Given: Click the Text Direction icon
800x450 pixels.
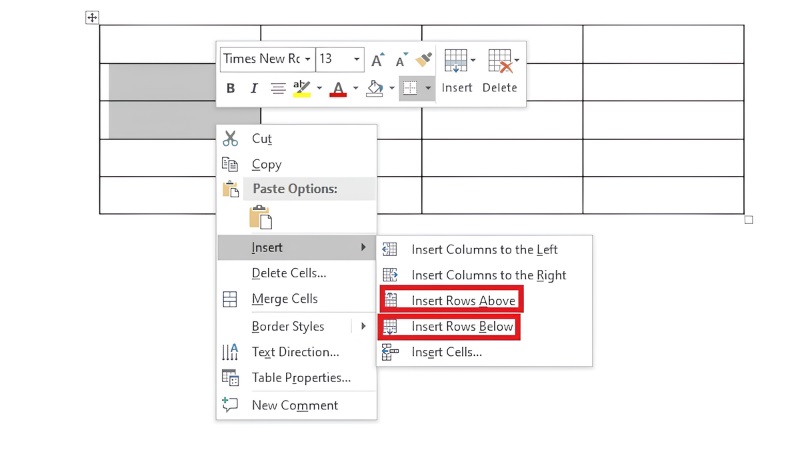Looking at the screenshot, I should pos(230,352).
